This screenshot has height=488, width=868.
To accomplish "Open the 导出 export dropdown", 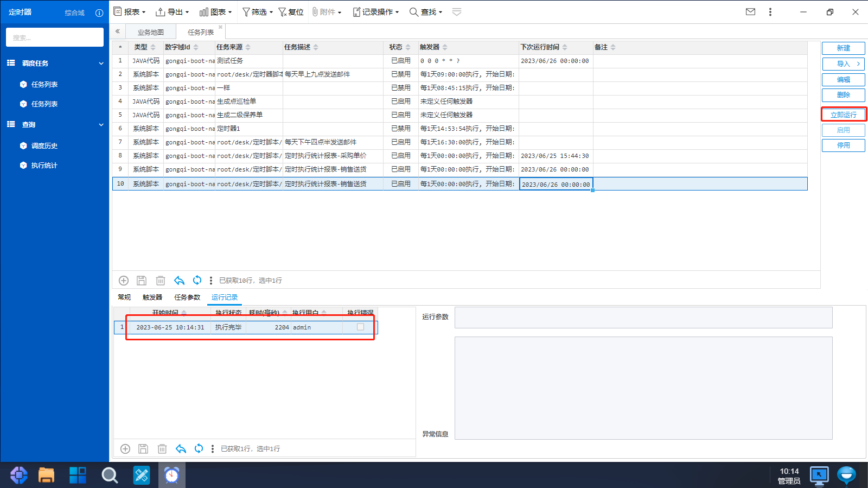I will point(173,12).
